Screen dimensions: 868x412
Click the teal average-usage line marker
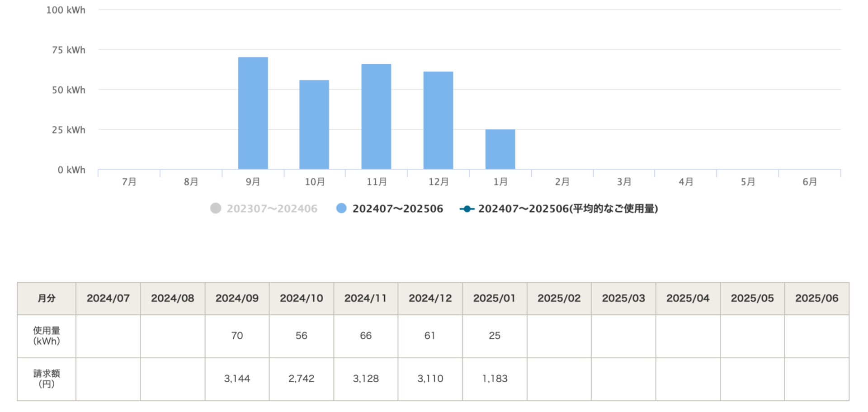tap(467, 209)
